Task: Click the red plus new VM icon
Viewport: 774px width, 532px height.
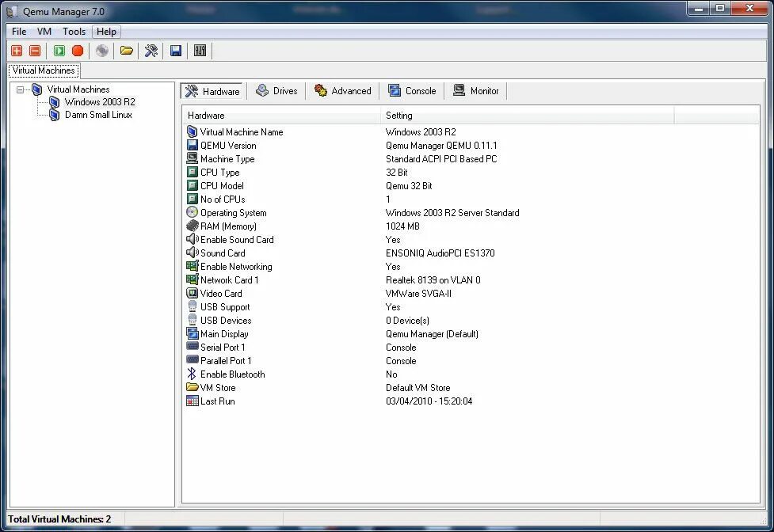Action: coord(17,51)
